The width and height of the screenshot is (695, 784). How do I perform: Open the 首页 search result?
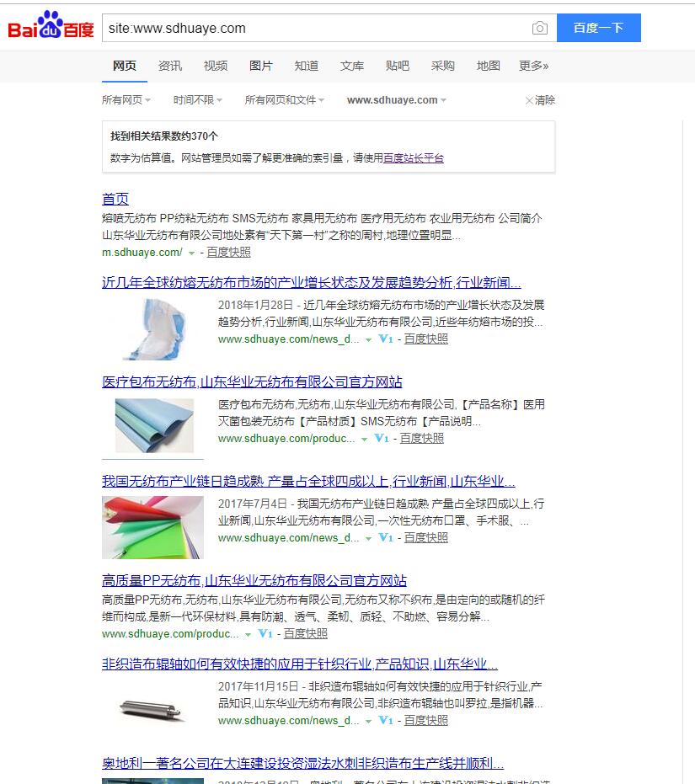[x=115, y=199]
